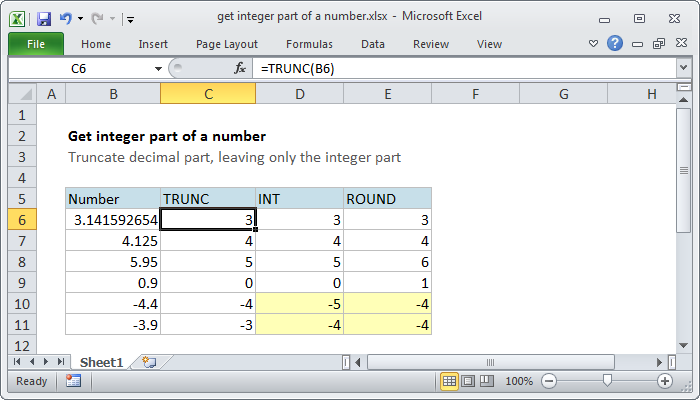The height and width of the screenshot is (400, 700).
Task: Open the Data tab
Action: pos(373,44)
